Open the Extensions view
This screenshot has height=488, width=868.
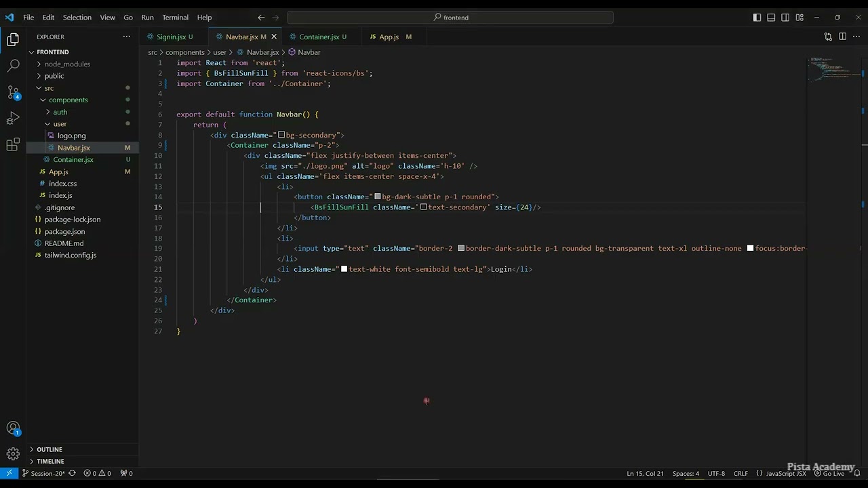[x=13, y=144]
